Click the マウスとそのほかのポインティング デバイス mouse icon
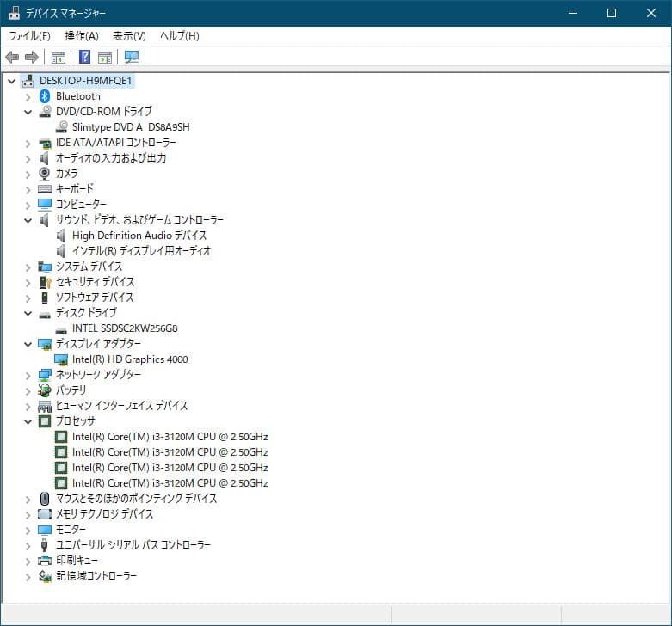The height and width of the screenshot is (626, 672). [x=45, y=499]
